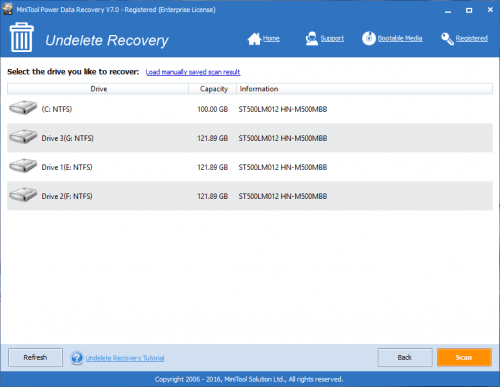Screen dimensions: 500x387
Task: Click ST500LM012 info in Drive 3 row
Action: coord(283,138)
